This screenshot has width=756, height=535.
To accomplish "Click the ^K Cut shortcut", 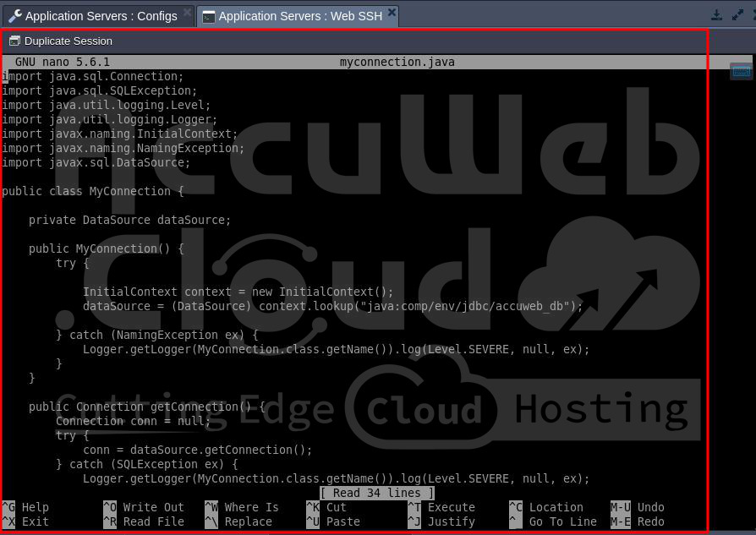I will [326, 507].
